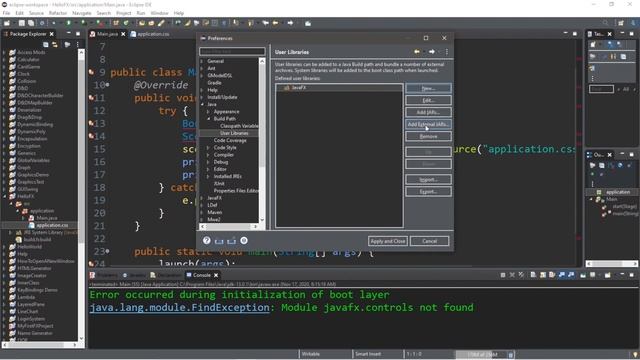
Task: Click the filter text field in Preferences
Action: (232, 51)
